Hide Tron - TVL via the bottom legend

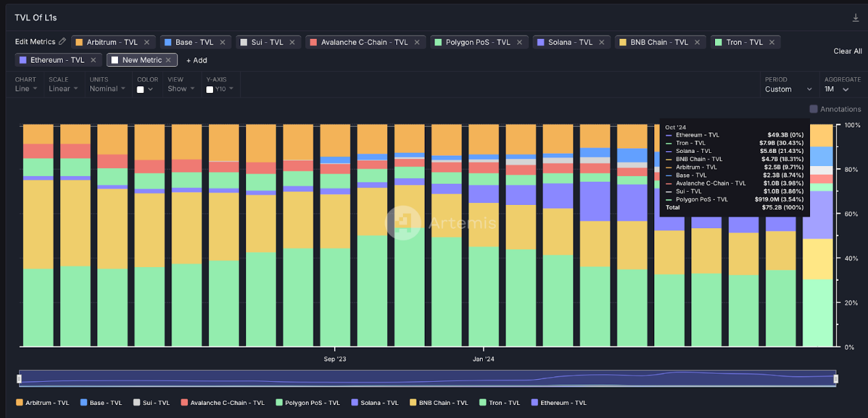pyautogui.click(x=499, y=402)
